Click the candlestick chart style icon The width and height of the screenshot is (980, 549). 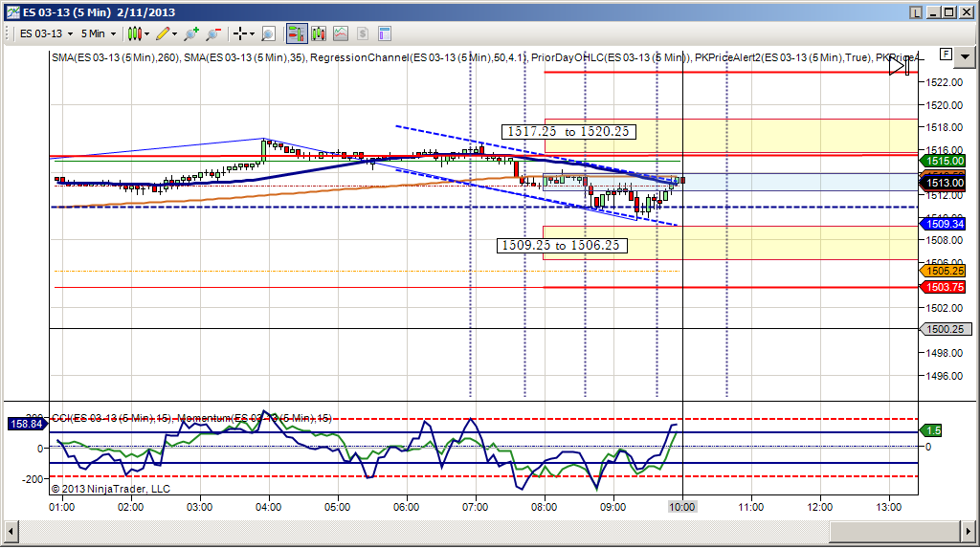coord(134,33)
